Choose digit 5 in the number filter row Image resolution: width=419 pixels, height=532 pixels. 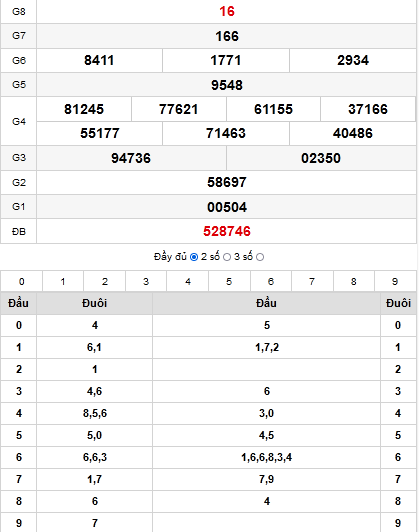(x=229, y=281)
